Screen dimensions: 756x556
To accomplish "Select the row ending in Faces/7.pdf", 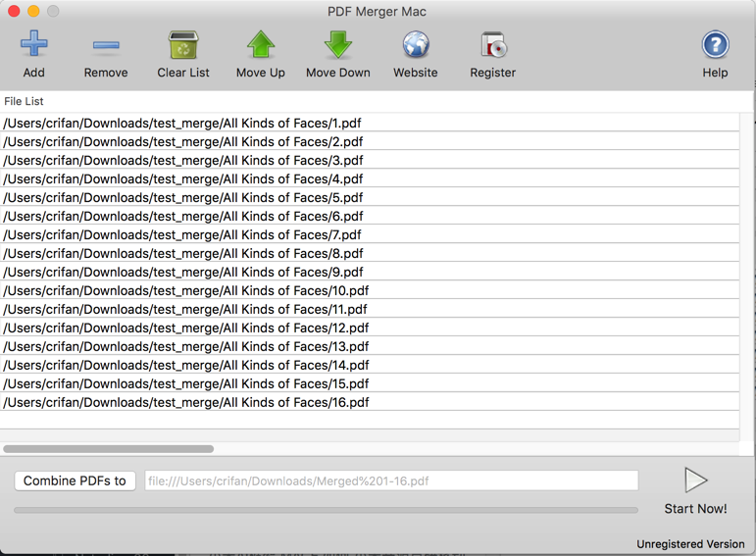I will [370, 234].
